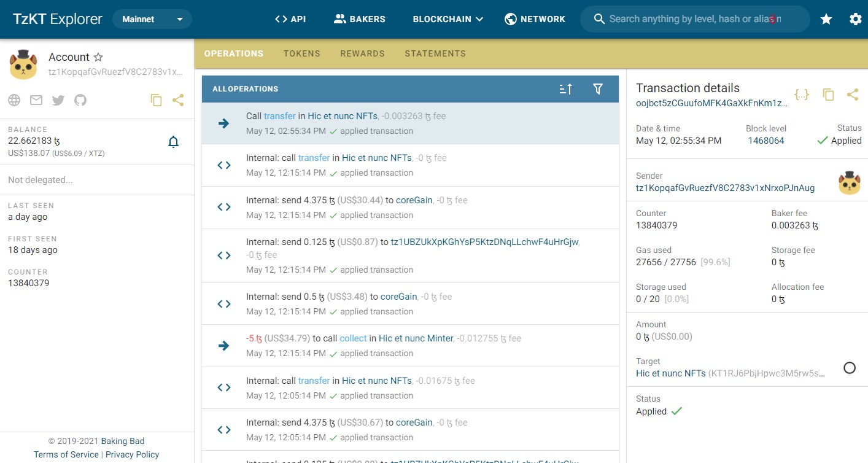Copy the account address in the sidebar
The height and width of the screenshot is (463, 868).
(156, 100)
